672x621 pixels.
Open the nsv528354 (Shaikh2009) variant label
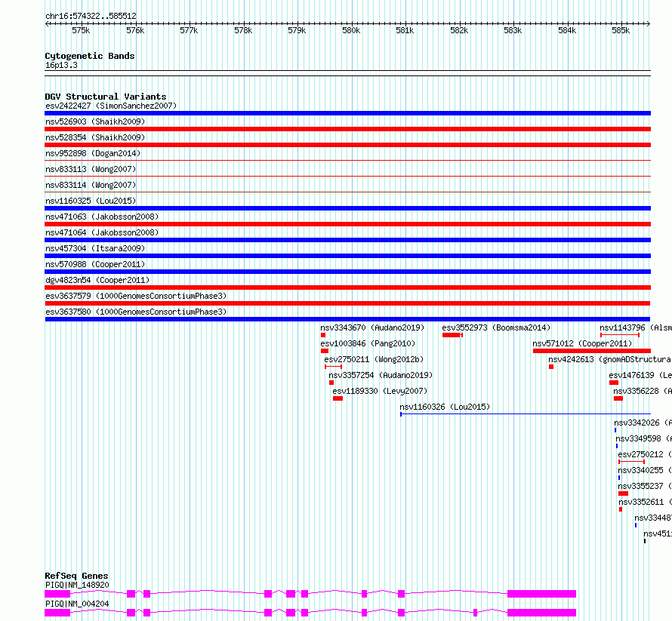click(x=95, y=137)
